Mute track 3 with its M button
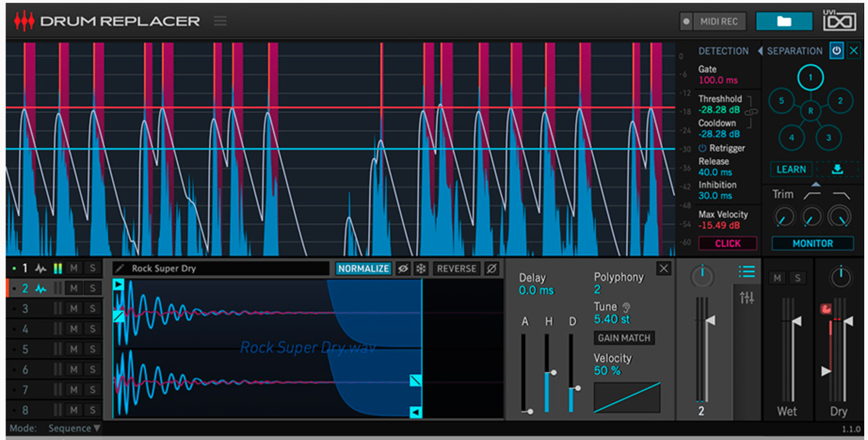This screenshot has width=868, height=440. point(73,309)
